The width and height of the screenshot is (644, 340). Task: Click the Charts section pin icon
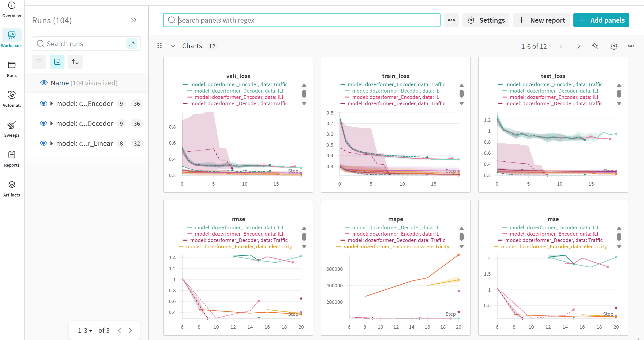point(596,46)
